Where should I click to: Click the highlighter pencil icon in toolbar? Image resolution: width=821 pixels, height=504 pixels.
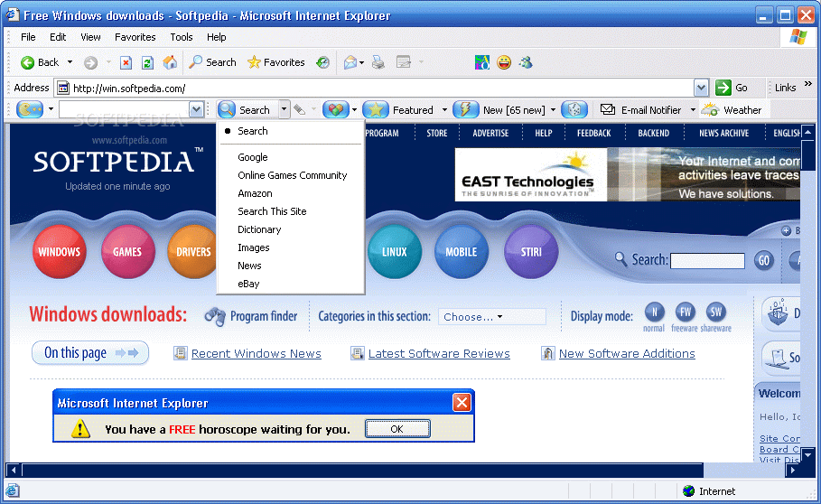point(300,110)
